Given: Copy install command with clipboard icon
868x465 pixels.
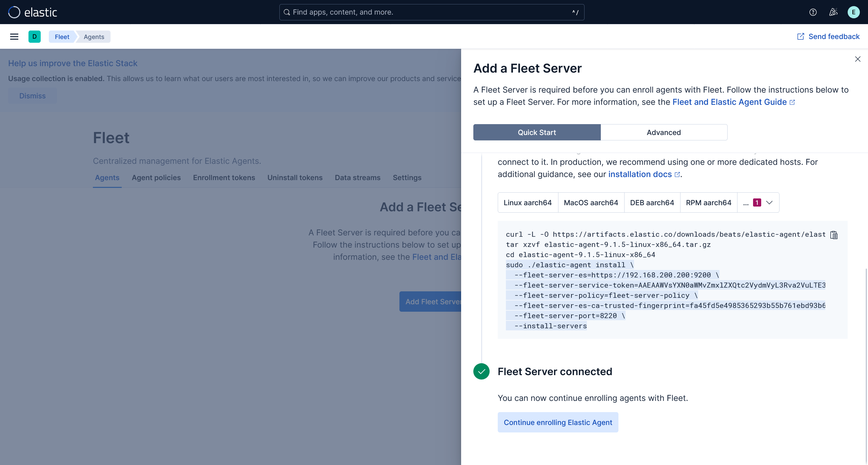Looking at the screenshot, I should (834, 235).
